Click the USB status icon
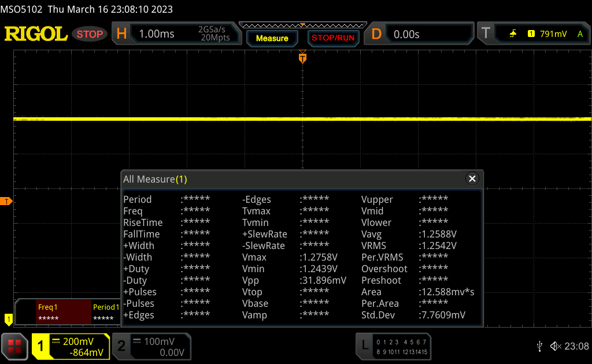 point(539,346)
